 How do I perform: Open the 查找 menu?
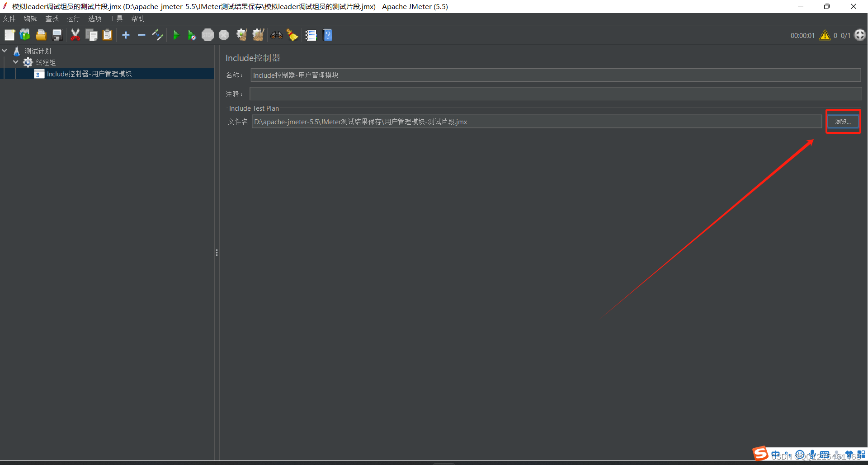52,19
